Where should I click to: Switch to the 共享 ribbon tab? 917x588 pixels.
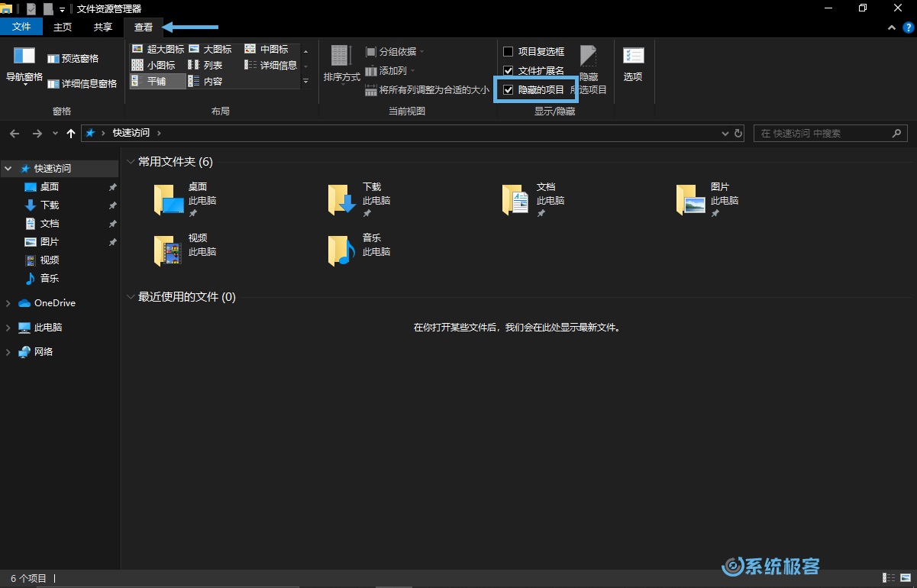103,27
